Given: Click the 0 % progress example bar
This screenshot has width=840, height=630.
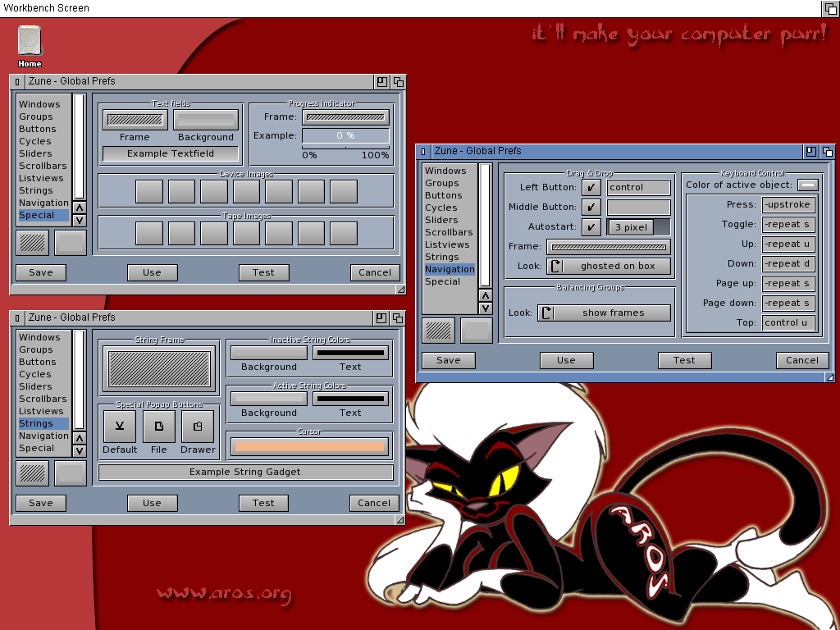Looking at the screenshot, I should click(345, 136).
